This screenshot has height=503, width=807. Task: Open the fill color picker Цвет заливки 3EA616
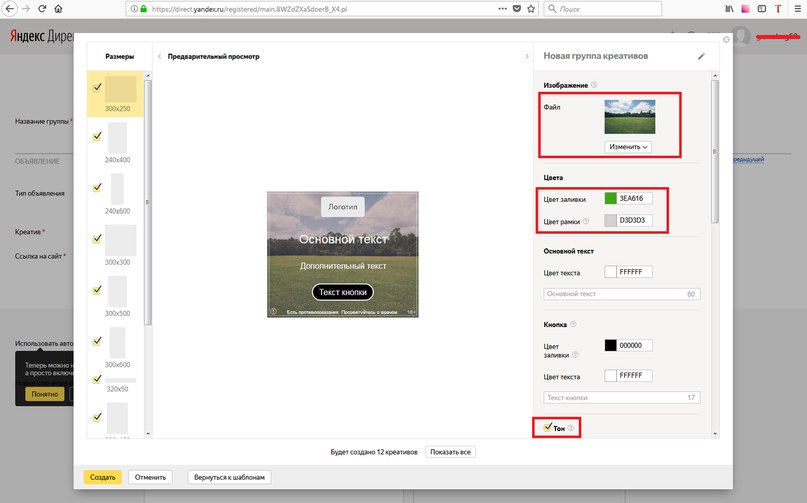(x=611, y=198)
